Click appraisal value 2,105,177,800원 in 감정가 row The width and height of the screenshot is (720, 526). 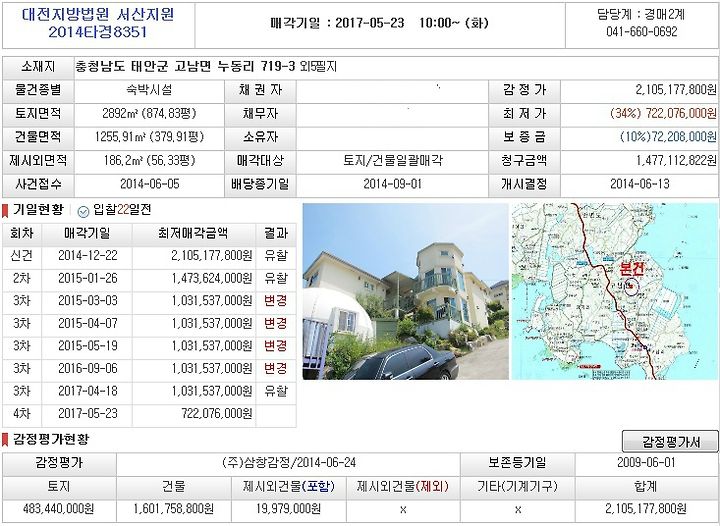(676, 90)
